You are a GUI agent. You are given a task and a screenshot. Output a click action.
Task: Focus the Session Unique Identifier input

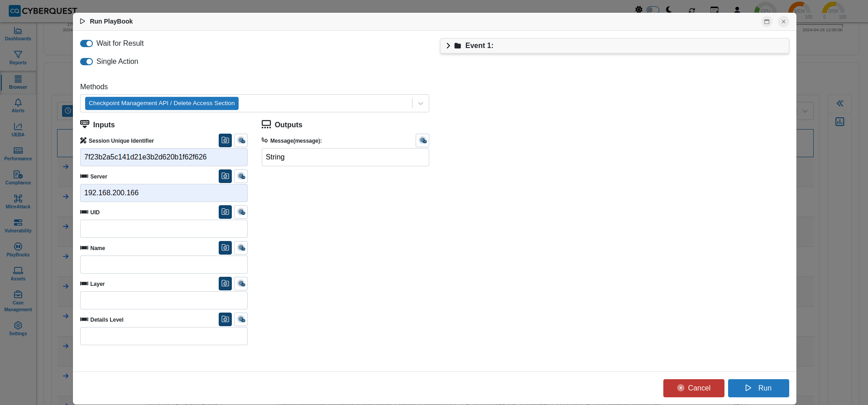coord(164,157)
